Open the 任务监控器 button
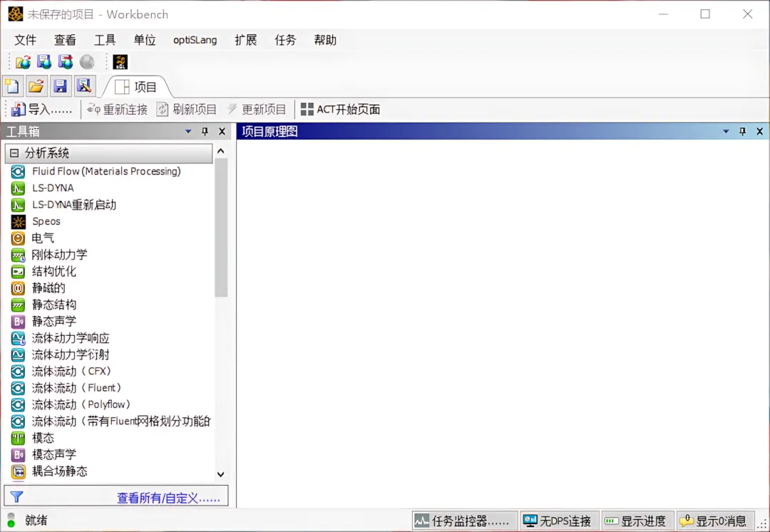Viewport: 770px width, 532px height. click(464, 521)
